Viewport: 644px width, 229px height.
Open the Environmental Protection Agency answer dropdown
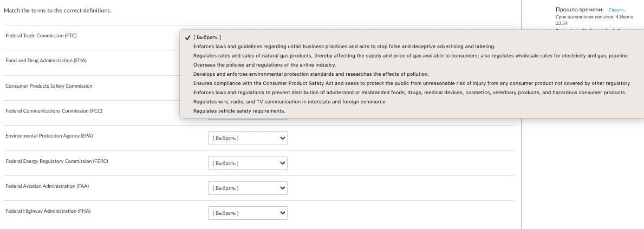pyautogui.click(x=248, y=138)
